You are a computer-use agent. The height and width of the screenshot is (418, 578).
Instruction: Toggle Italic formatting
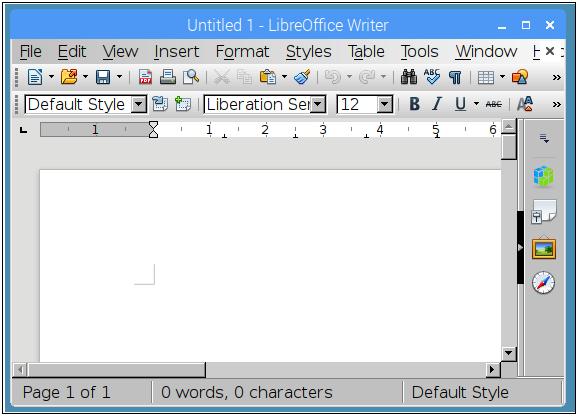tap(437, 104)
